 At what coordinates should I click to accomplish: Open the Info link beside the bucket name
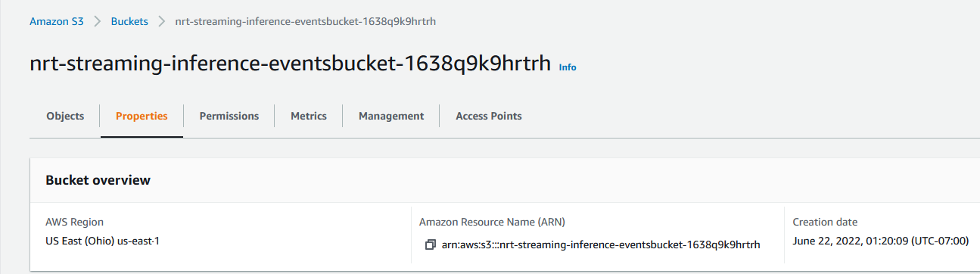click(568, 67)
